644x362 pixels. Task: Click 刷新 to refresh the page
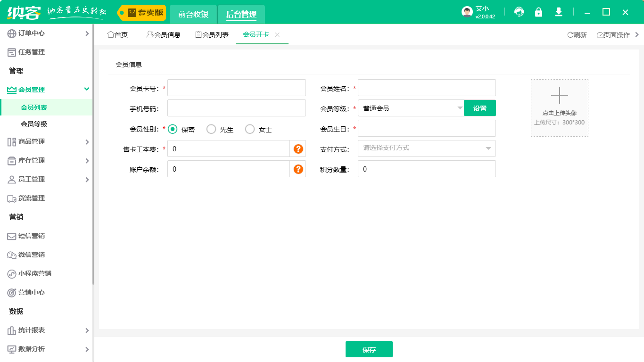tap(577, 34)
